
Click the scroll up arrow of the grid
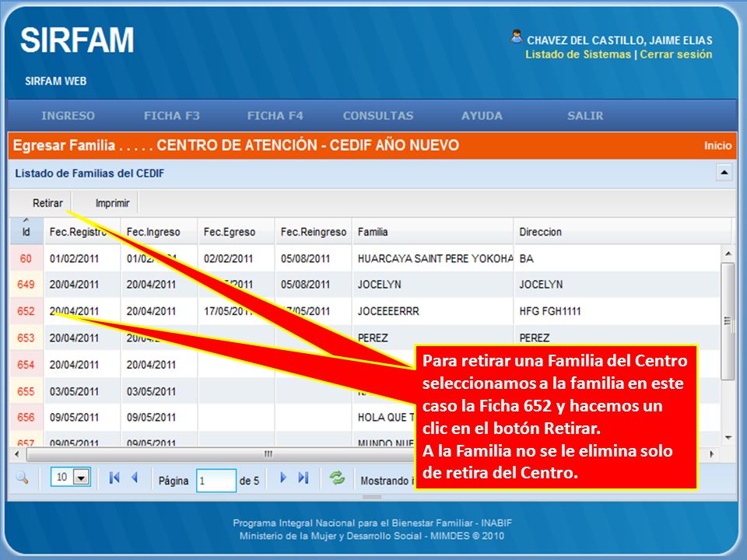728,254
